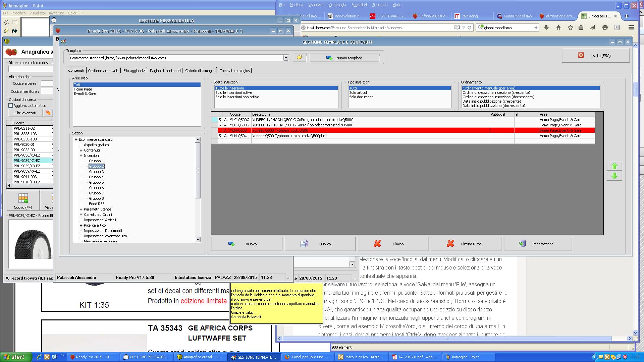Click the green move-up arrow icon
This screenshot has height=362, width=644.
[614, 166]
